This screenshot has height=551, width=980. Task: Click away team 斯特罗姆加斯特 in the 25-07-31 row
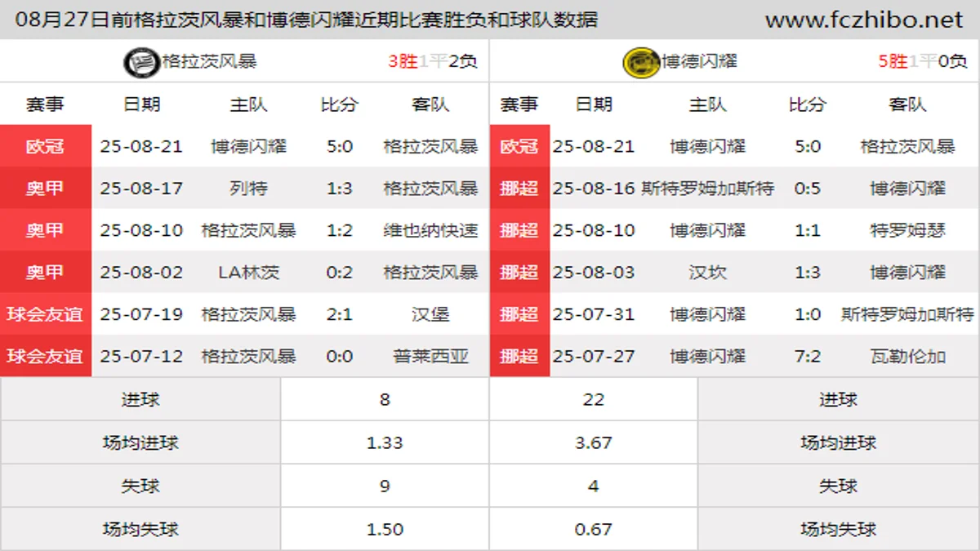[907, 314]
